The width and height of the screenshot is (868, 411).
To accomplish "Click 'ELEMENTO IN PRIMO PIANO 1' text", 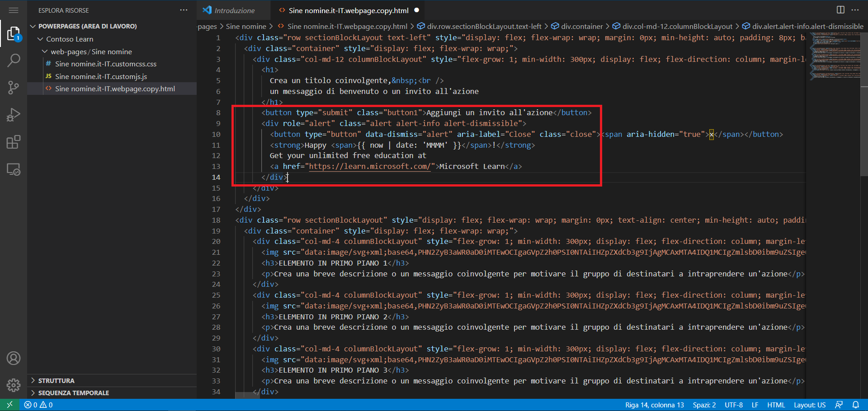I will pyautogui.click(x=333, y=263).
